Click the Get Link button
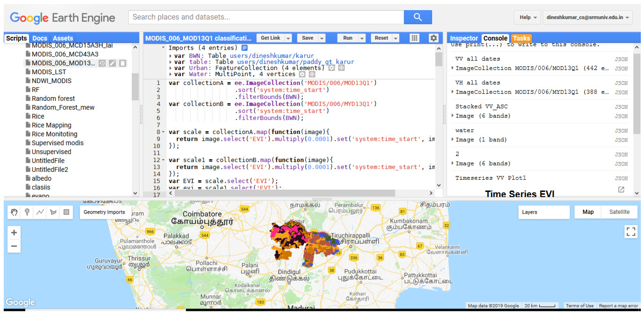This screenshot has height=316, width=644. (270, 38)
